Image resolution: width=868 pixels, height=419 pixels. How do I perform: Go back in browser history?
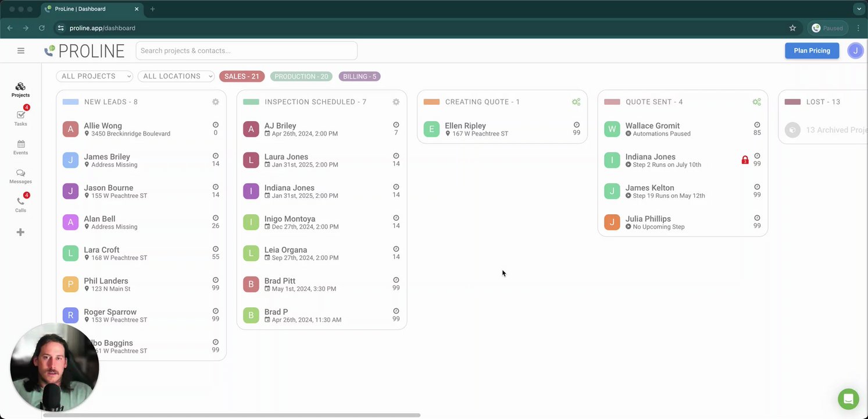[x=10, y=28]
